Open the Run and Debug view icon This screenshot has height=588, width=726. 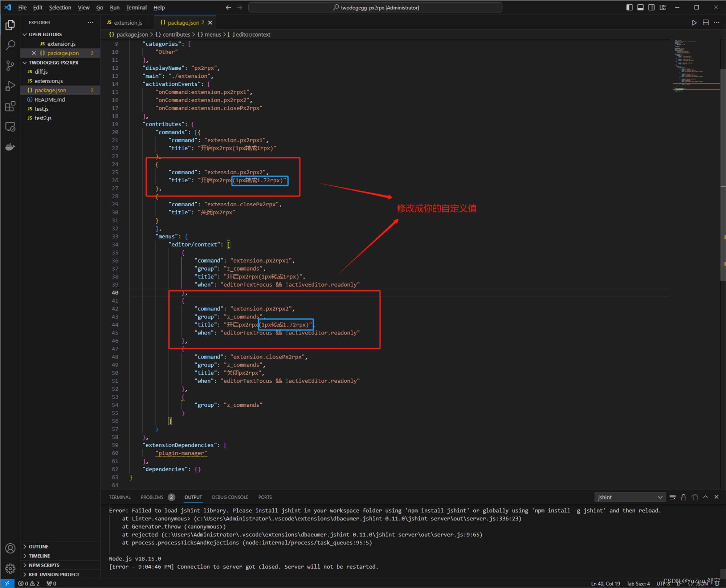10,86
